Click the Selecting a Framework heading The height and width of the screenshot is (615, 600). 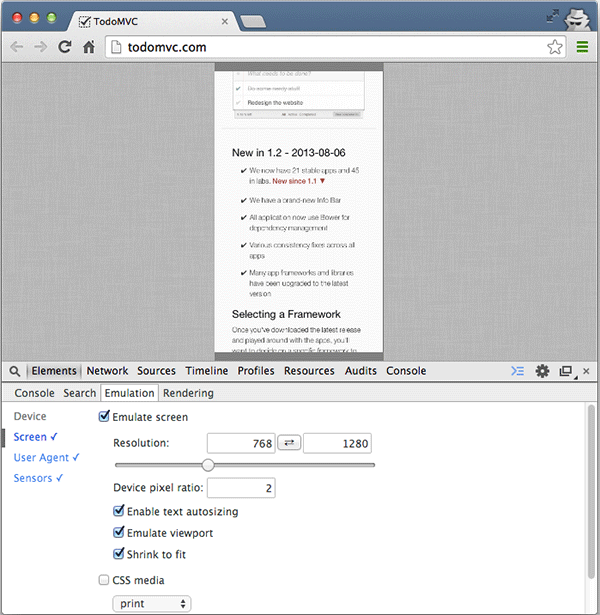(286, 314)
